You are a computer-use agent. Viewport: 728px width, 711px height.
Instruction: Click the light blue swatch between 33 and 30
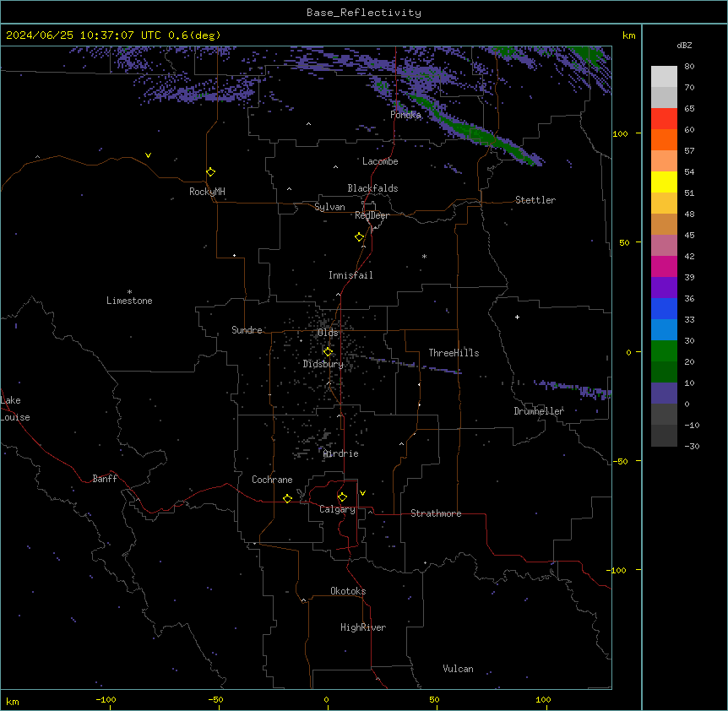click(x=664, y=330)
